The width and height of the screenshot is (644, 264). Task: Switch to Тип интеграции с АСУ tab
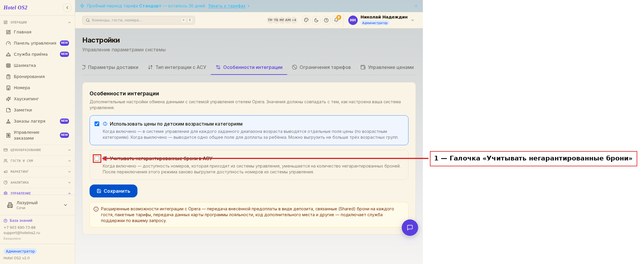pos(177,67)
